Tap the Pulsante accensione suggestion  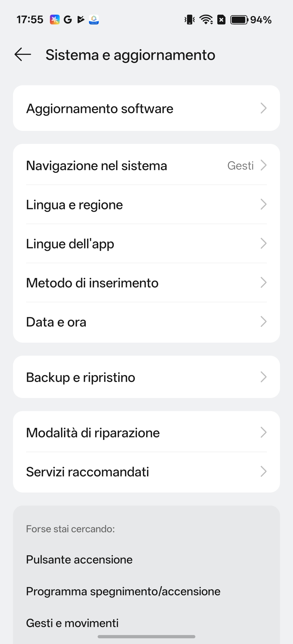point(79,560)
